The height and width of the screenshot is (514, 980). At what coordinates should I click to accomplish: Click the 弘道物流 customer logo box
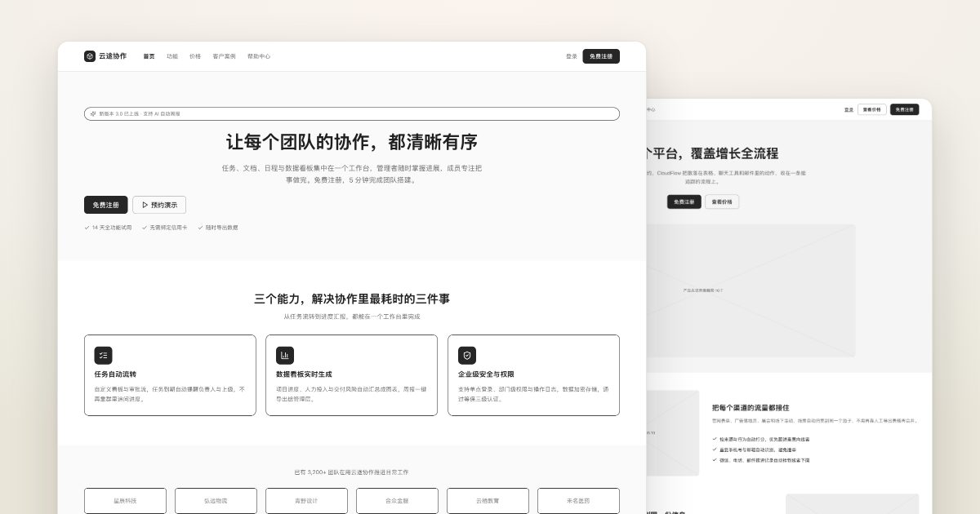click(x=216, y=501)
